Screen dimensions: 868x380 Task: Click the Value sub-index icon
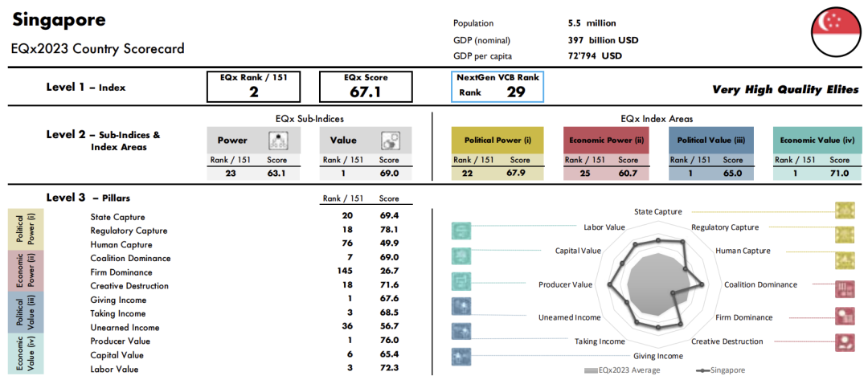(391, 141)
